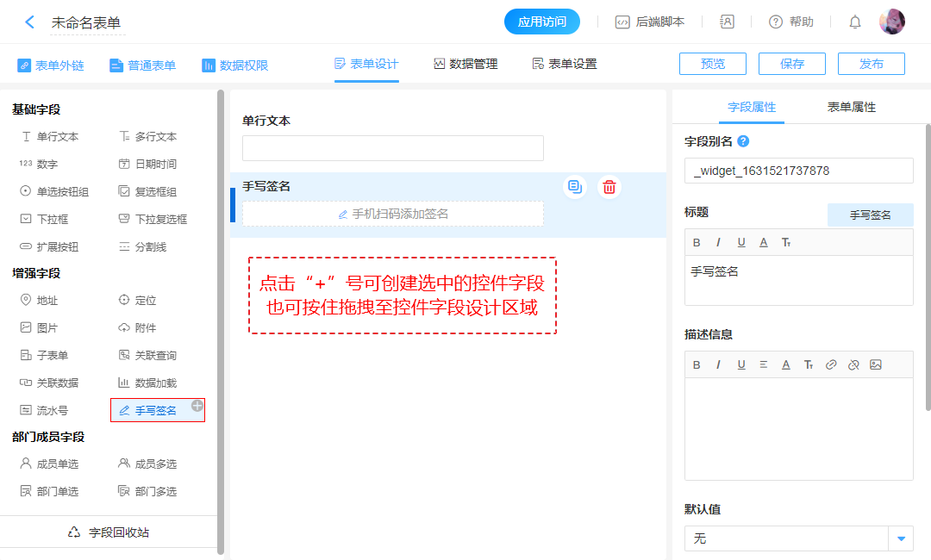
Task: Pick font color in 标题 editor toolbar
Action: (x=764, y=243)
